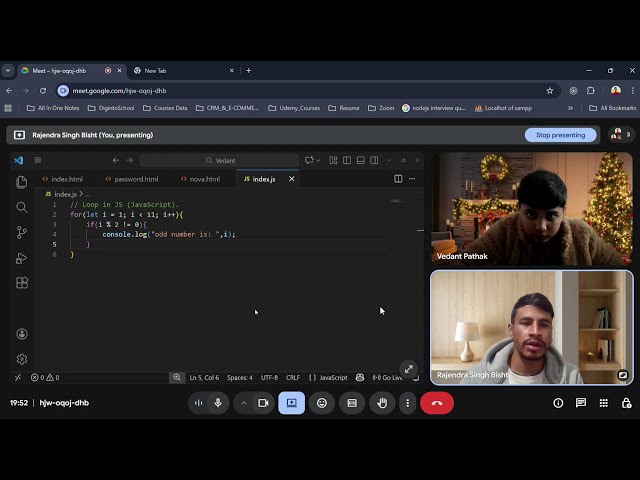Viewport: 640px width, 480px height.
Task: Click the VS Code go forward arrow
Action: [x=129, y=160]
